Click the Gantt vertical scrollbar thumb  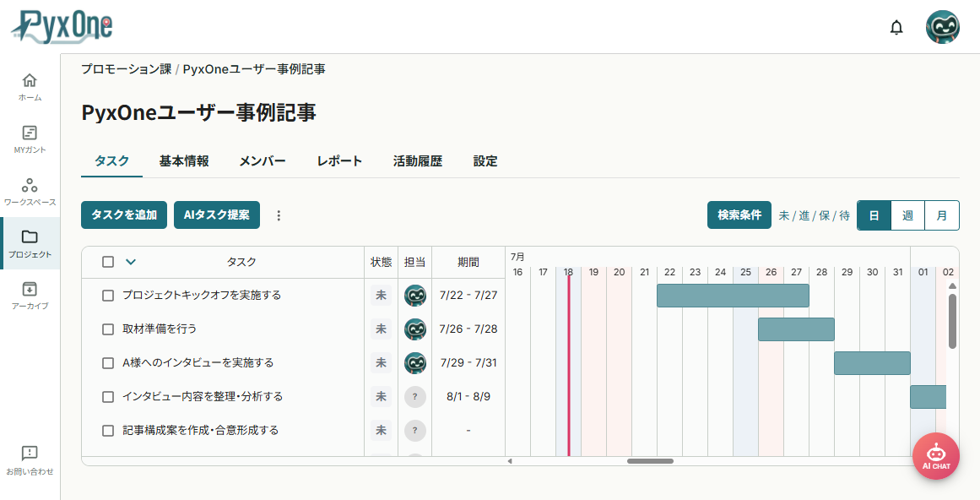(x=952, y=321)
